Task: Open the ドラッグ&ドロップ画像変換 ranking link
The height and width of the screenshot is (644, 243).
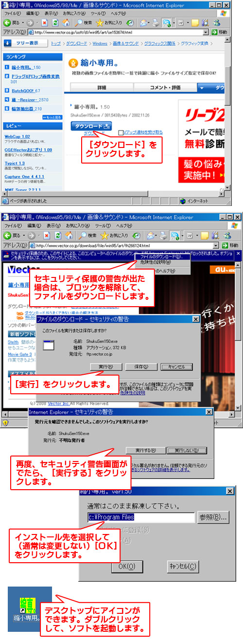Action: [35, 76]
